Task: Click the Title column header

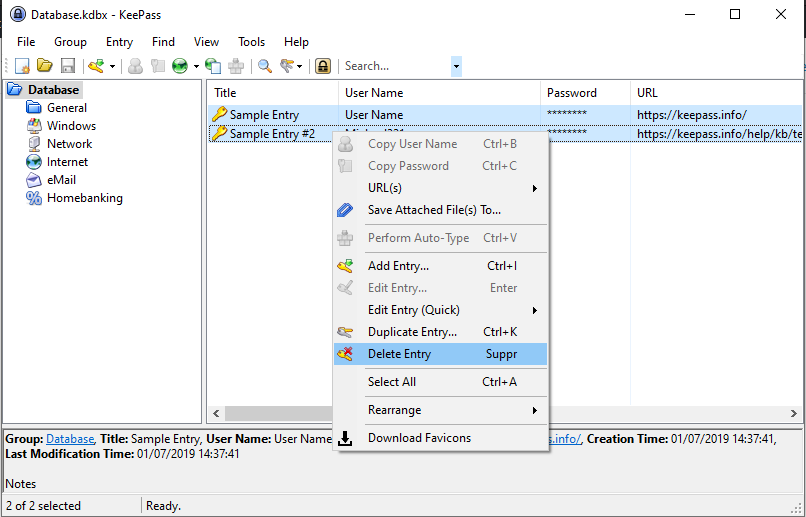Action: pos(273,93)
